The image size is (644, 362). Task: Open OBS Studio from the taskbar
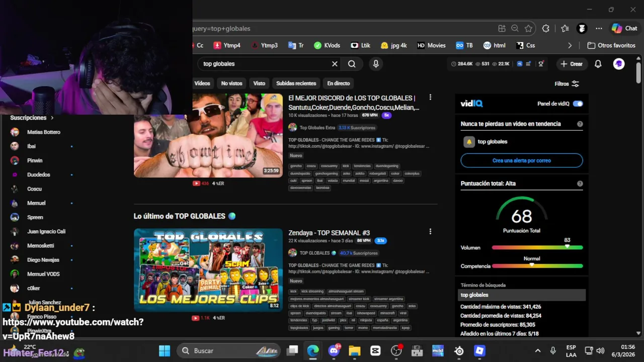pos(396,351)
